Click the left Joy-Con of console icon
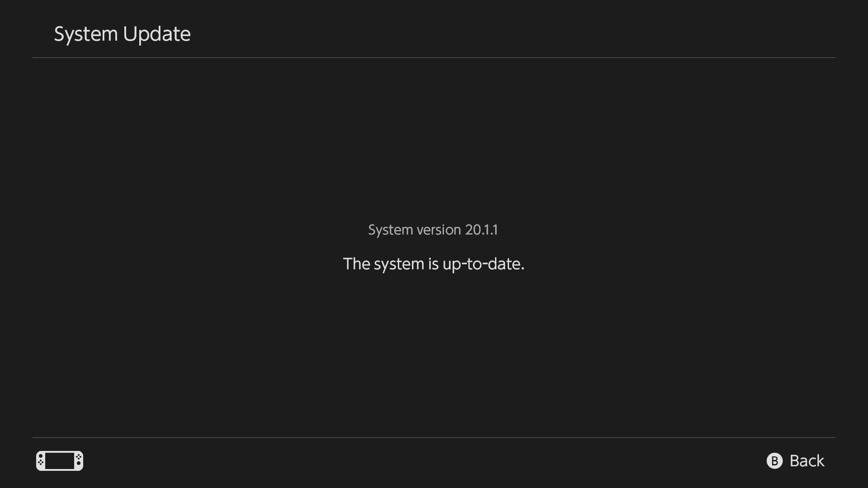The width and height of the screenshot is (868, 488). [41, 461]
